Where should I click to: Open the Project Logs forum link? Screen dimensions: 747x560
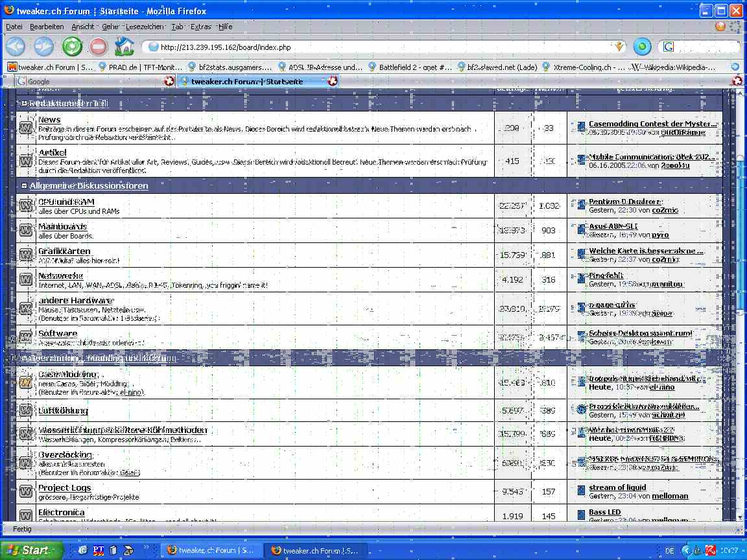64,487
